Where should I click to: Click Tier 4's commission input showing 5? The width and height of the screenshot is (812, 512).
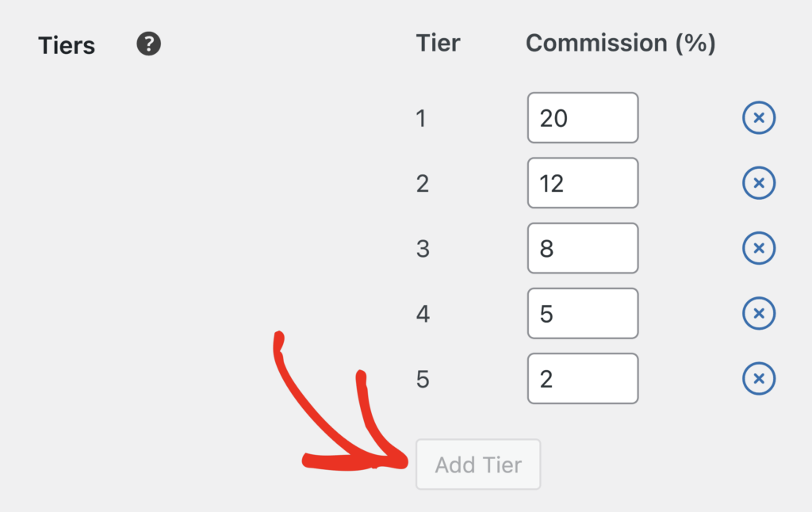point(582,313)
